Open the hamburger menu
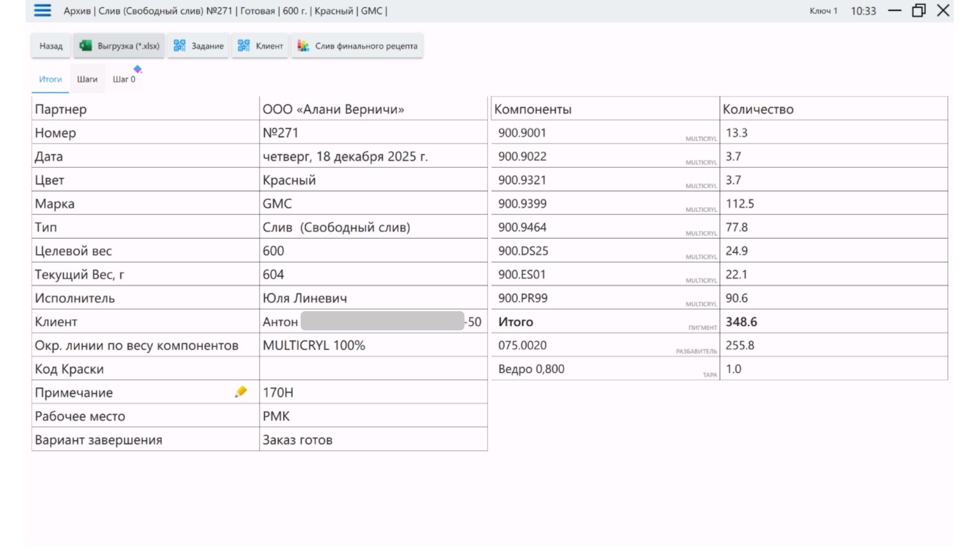Screen dimensions: 980x551 (42, 11)
